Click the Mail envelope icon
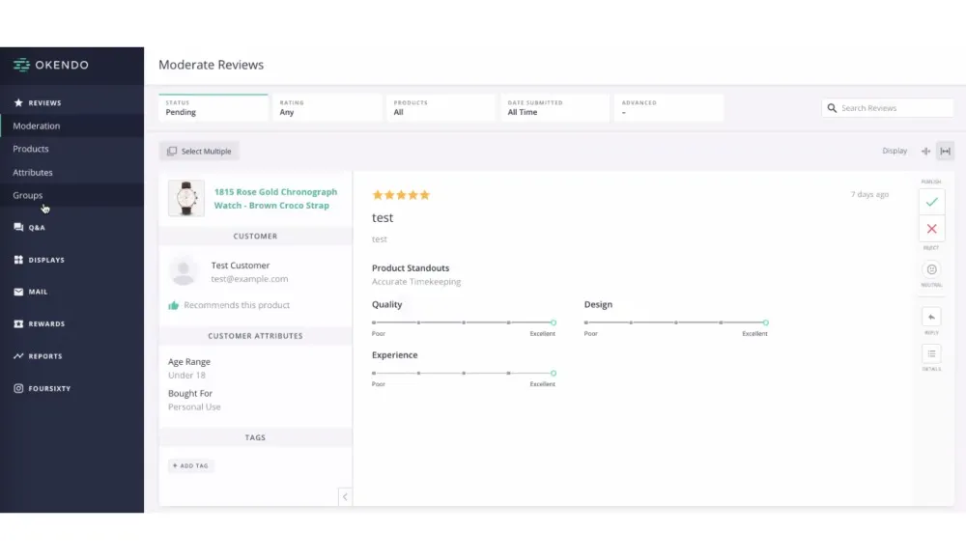The image size is (966, 560). 18,292
